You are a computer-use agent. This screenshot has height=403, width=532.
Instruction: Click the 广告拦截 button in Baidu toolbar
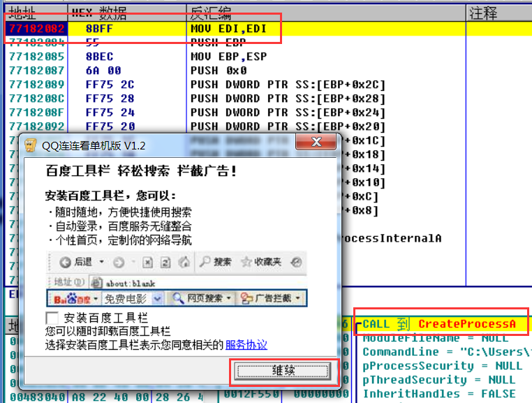tap(270, 298)
